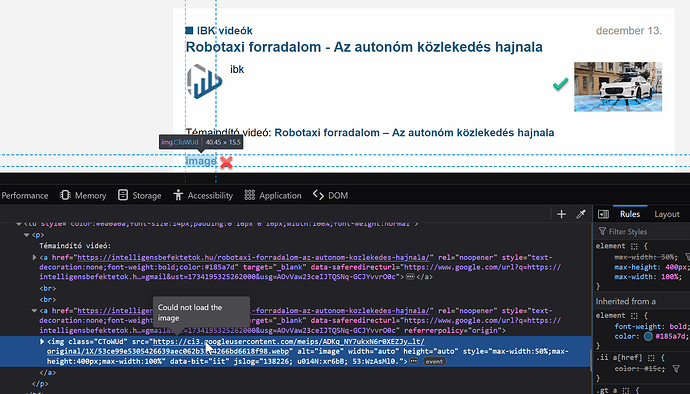Click the plus icon to create new node
This screenshot has height=394, width=690.
(x=561, y=214)
